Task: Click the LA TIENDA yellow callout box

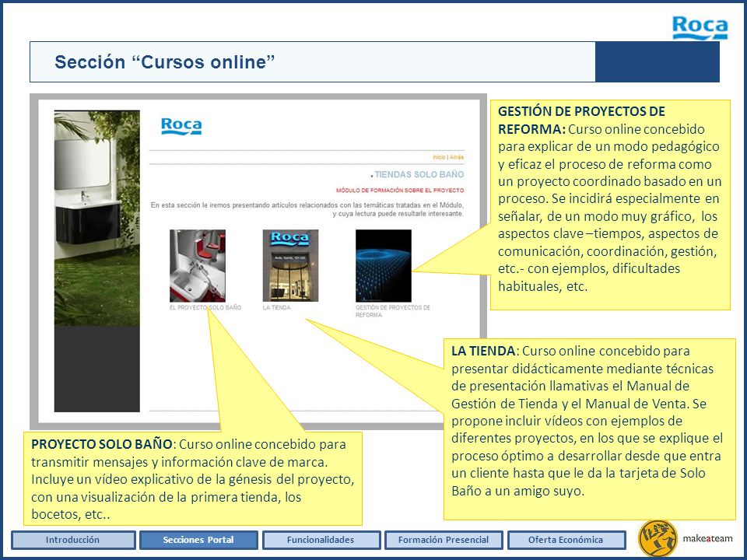Action: pos(590,429)
